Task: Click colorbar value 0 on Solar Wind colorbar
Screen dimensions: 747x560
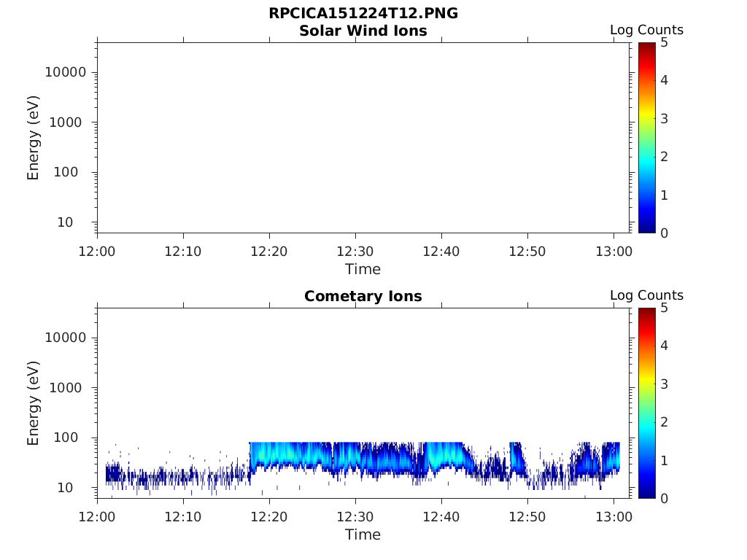Action: 664,233
